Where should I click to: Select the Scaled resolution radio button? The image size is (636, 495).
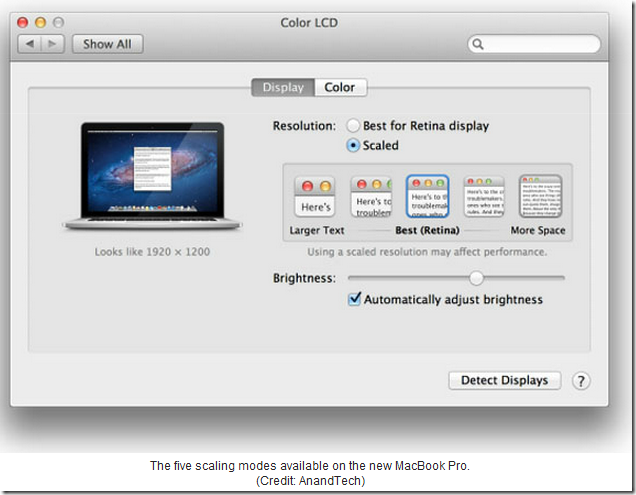coord(353,145)
